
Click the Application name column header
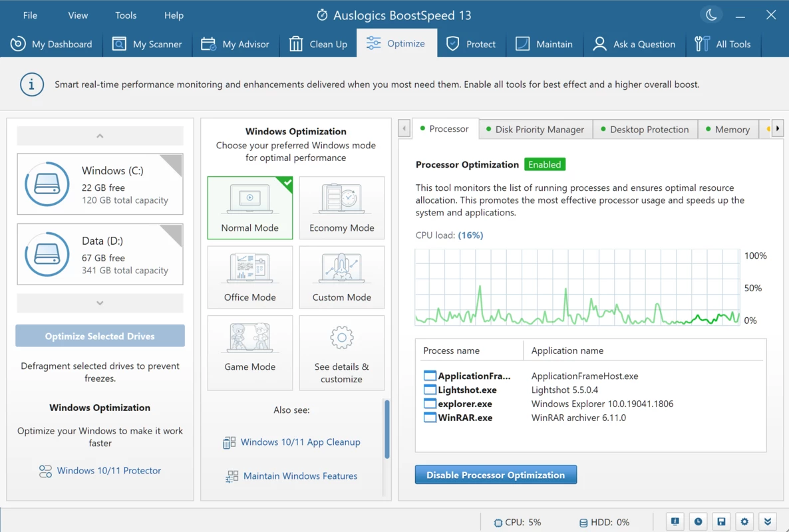[x=567, y=350]
